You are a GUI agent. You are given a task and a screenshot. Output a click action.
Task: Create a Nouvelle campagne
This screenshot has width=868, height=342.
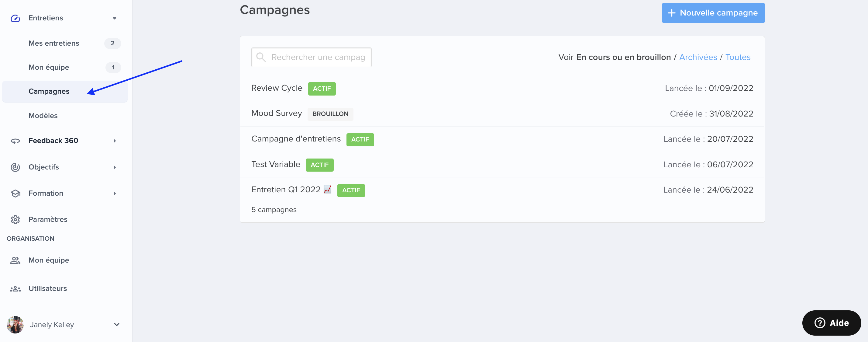tap(713, 13)
